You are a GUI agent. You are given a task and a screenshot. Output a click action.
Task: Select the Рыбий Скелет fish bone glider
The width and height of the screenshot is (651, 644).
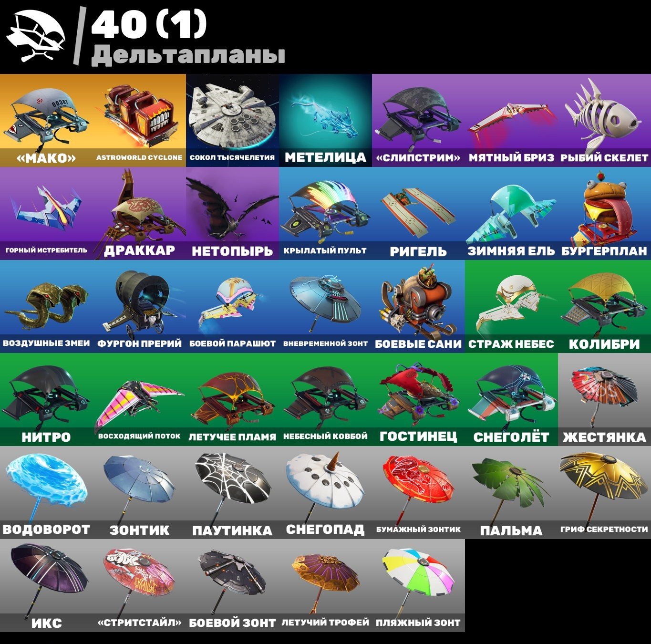(x=604, y=120)
